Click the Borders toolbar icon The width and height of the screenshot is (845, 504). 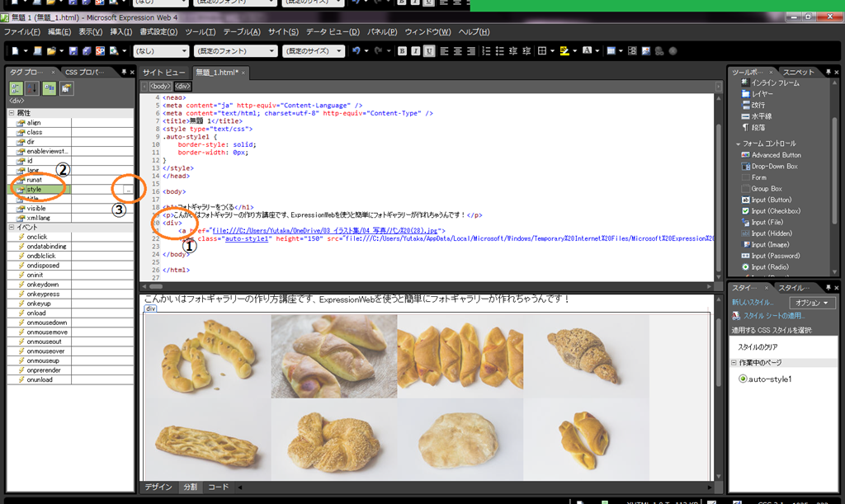pos(542,51)
